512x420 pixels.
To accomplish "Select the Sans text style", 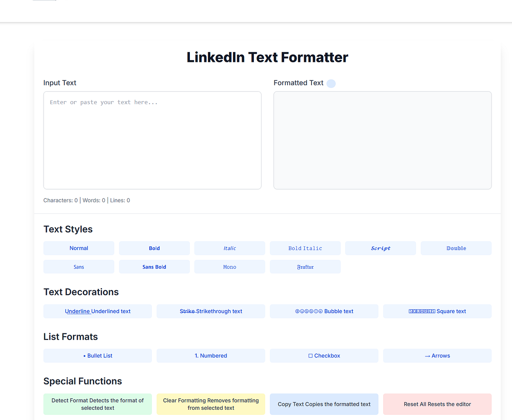I will click(79, 267).
